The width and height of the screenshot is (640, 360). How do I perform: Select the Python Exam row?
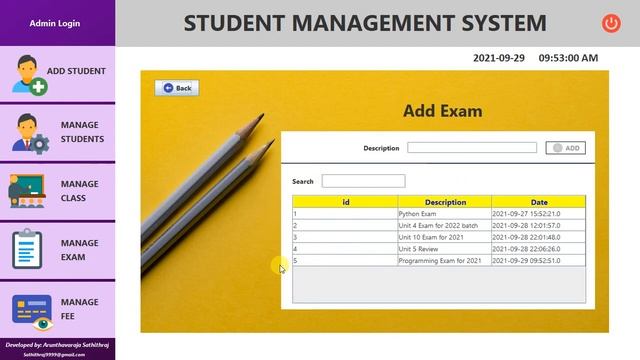439,214
